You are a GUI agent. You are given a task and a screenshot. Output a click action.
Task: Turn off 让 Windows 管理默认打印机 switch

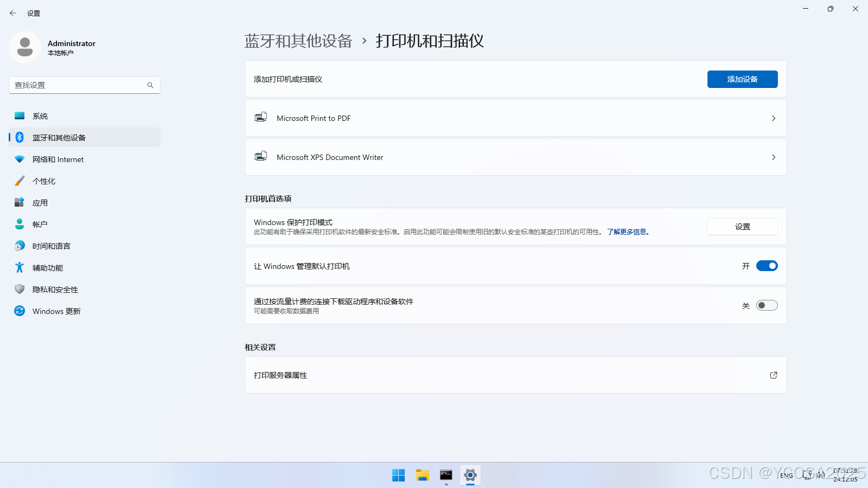tap(767, 266)
